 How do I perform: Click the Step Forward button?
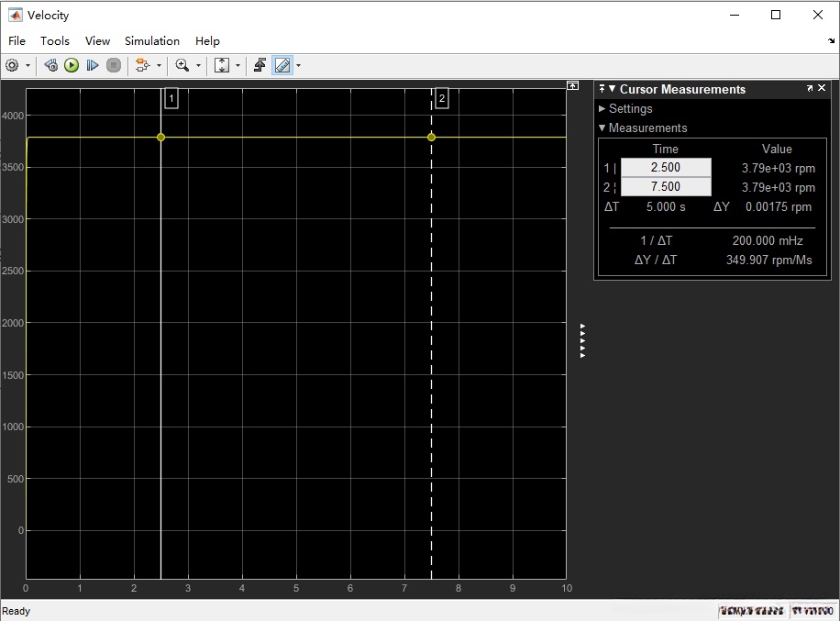pos(93,65)
